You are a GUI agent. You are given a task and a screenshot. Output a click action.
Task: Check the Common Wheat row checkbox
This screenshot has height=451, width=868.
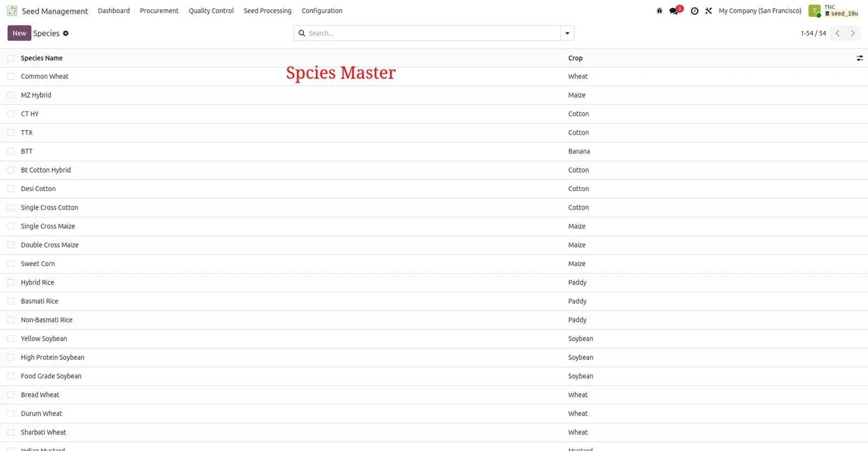[11, 77]
